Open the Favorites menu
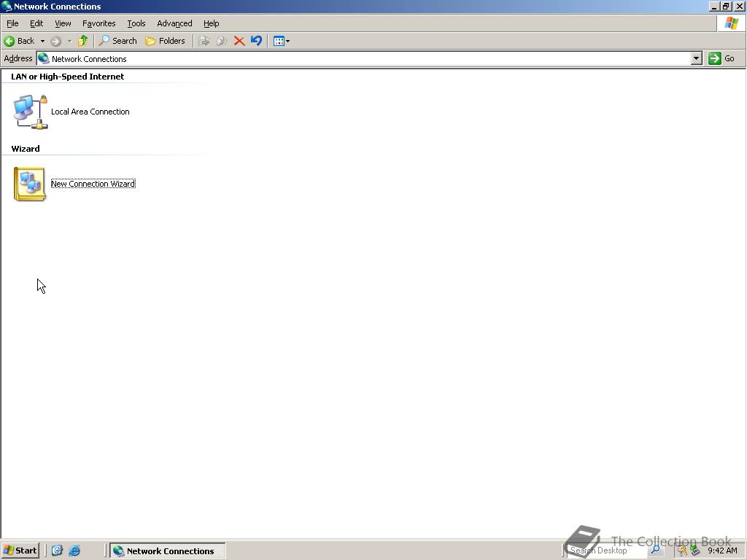This screenshot has width=747, height=560. [98, 23]
